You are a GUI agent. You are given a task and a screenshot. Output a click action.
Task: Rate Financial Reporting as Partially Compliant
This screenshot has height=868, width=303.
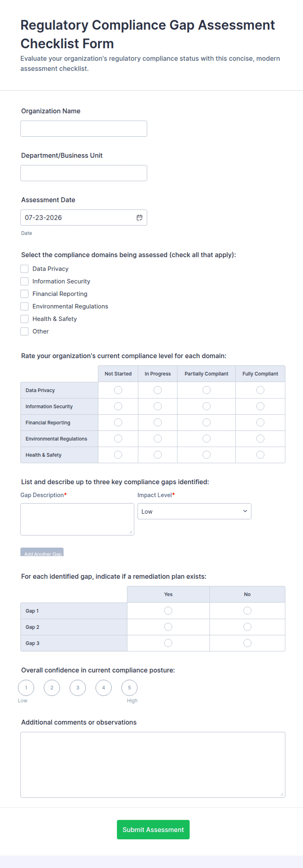tap(206, 422)
